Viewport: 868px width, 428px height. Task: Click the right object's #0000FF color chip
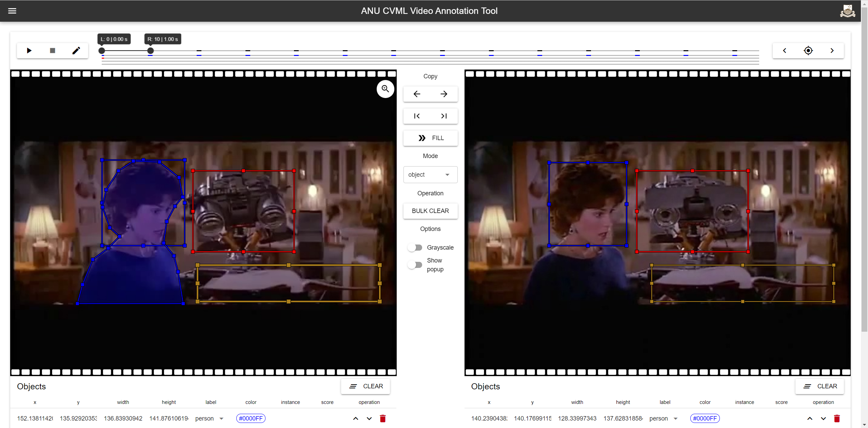705,419
